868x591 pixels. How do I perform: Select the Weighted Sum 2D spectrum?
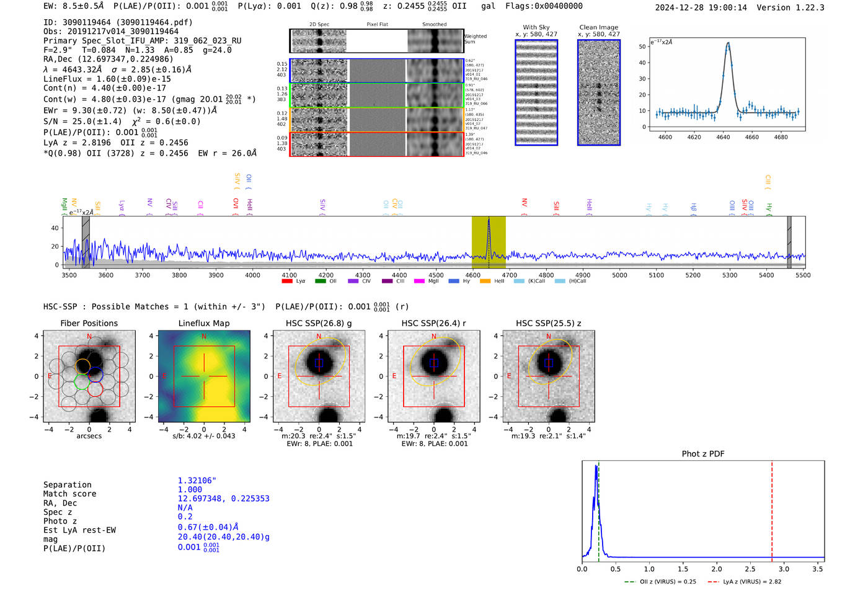pyautogui.click(x=319, y=41)
